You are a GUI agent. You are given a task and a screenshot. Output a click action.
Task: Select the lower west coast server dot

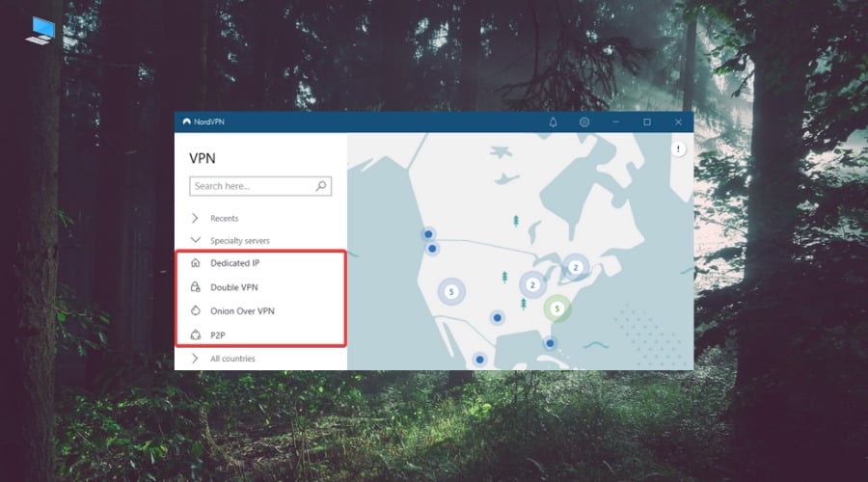pyautogui.click(x=432, y=249)
